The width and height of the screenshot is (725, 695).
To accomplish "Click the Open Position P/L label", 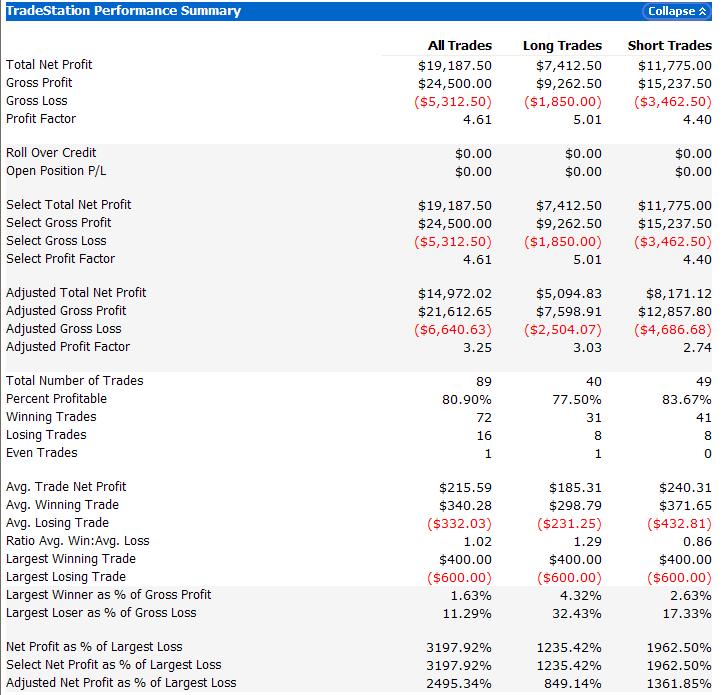I will coord(56,171).
